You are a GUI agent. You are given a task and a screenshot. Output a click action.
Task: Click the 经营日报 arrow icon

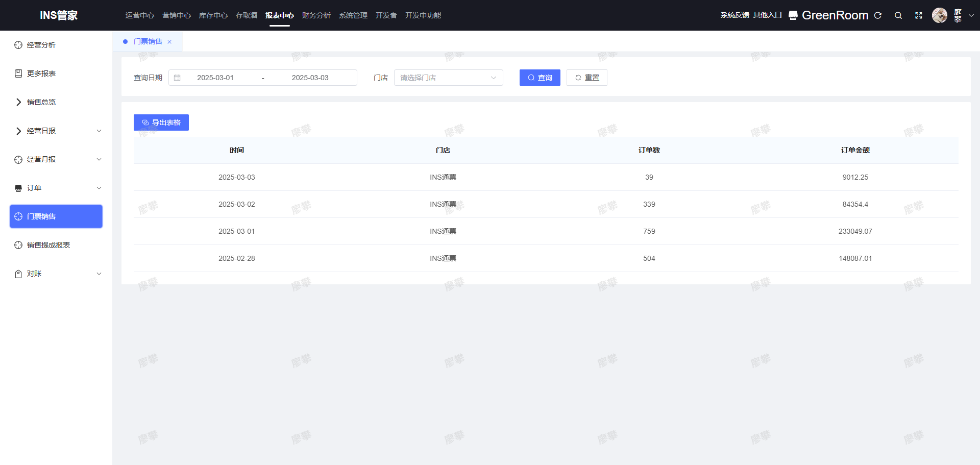(18, 131)
